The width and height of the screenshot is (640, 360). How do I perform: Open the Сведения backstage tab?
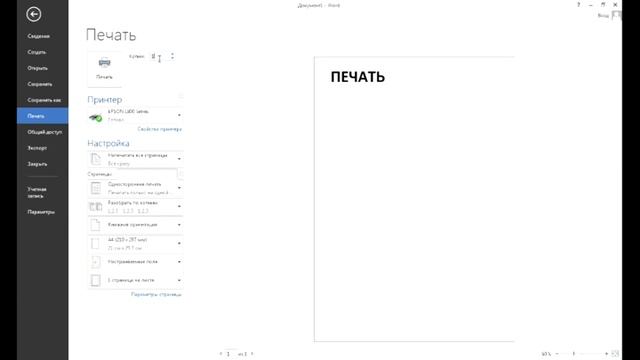pos(42,36)
